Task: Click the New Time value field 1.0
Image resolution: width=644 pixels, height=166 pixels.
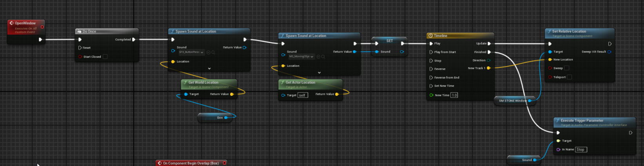Action: point(454,95)
